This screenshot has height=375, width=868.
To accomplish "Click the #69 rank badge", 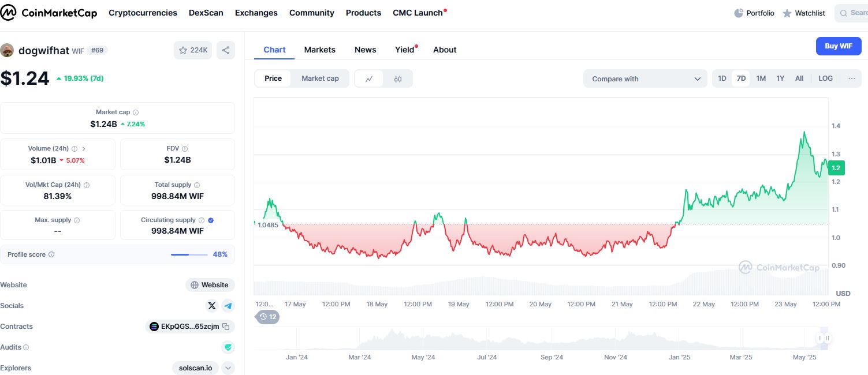I will [98, 50].
